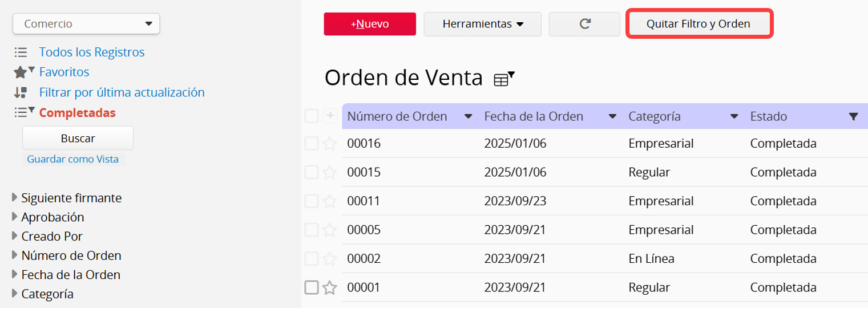The height and width of the screenshot is (313, 868).
Task: Click the filter funnel icon in Estado column
Action: (853, 116)
